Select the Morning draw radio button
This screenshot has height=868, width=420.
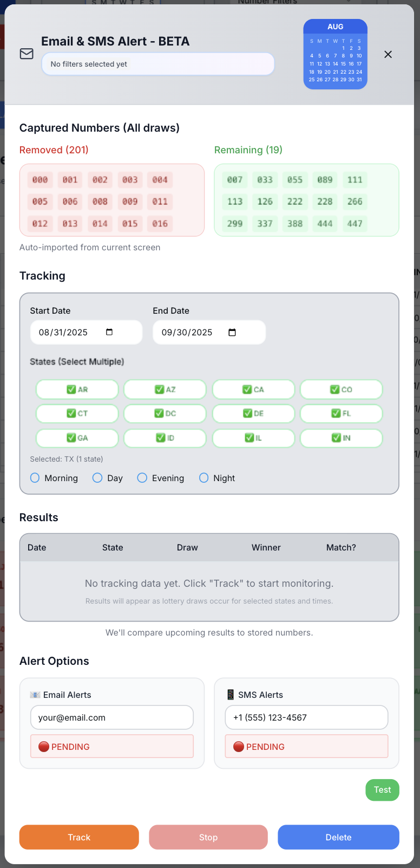pyautogui.click(x=35, y=478)
